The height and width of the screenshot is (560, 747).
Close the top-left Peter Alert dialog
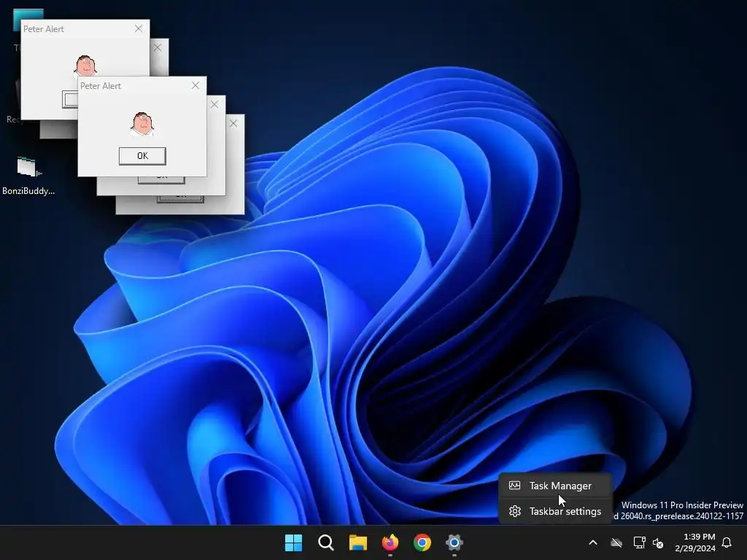tap(139, 28)
